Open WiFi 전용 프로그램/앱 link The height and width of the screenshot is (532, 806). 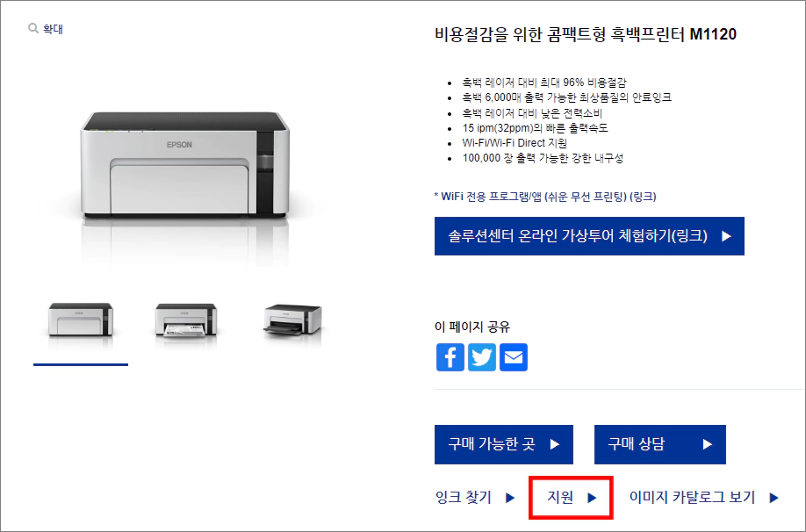point(545,197)
